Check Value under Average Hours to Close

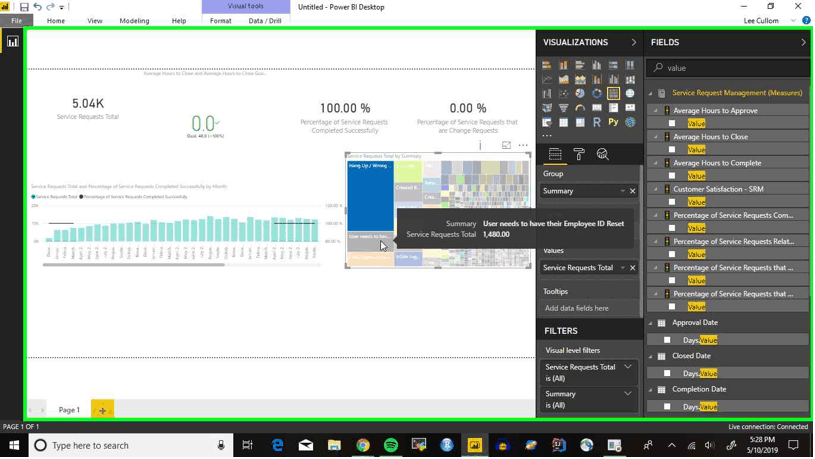point(672,150)
